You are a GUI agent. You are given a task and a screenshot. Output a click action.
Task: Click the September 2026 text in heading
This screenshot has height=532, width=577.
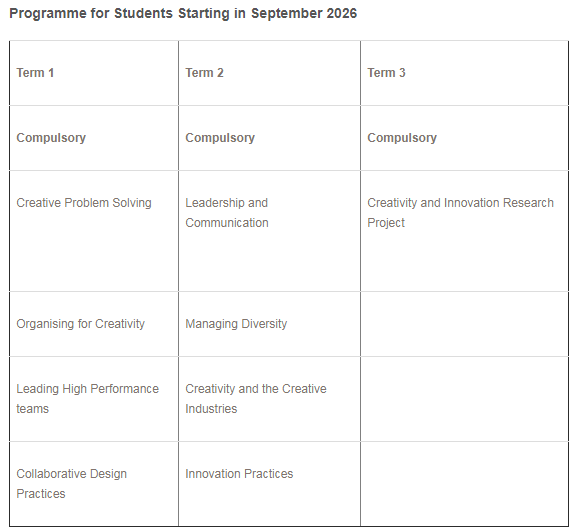click(304, 14)
